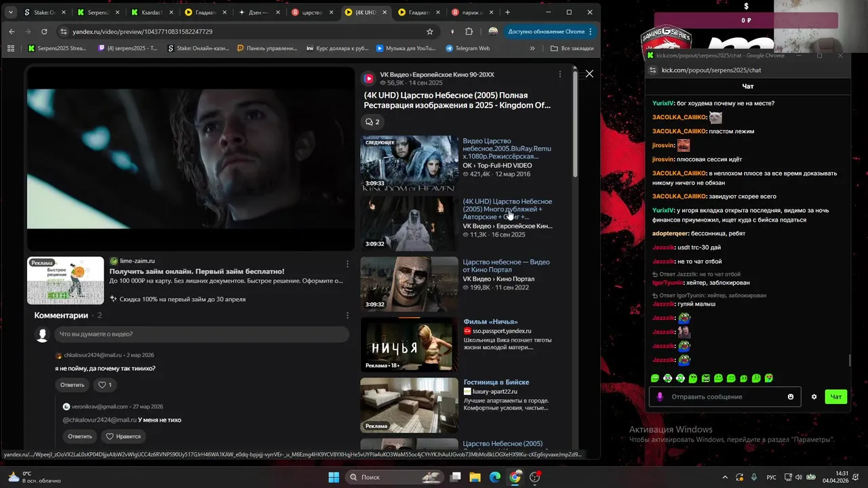The height and width of the screenshot is (488, 868).
Task: Open a new Chrome tab
Action: [x=507, y=12]
